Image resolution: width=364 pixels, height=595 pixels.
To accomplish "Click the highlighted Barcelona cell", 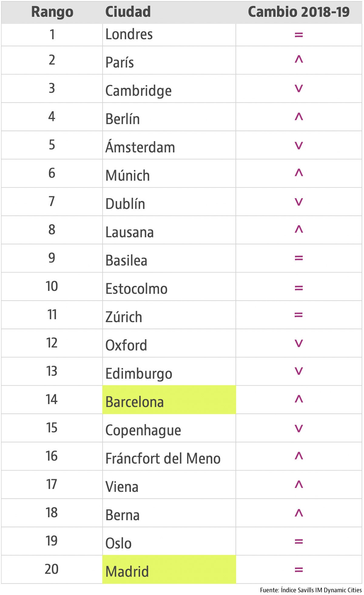I will tap(169, 400).
